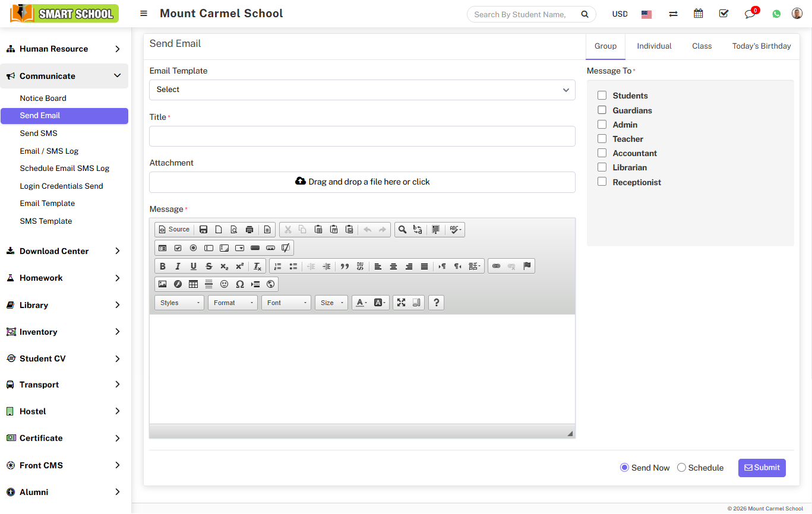812x514 pixels.
Task: Open the Font dropdown in the editor
Action: (286, 303)
